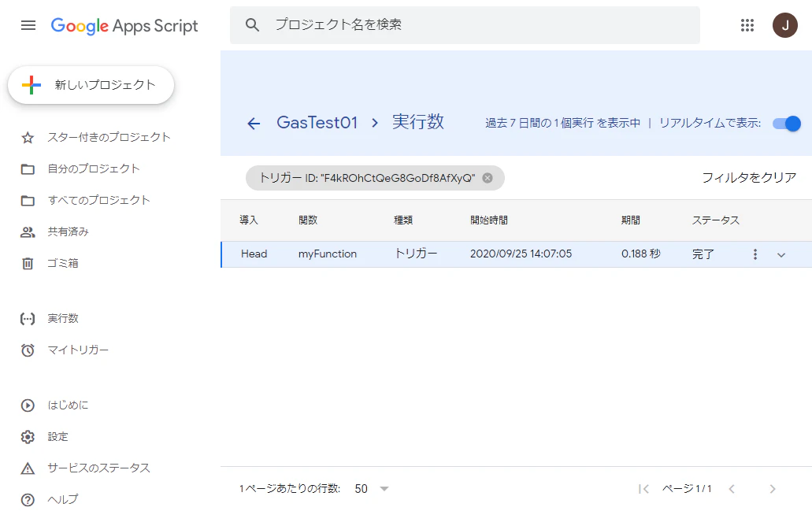Image resolution: width=812 pixels, height=511 pixels.
Task: Click the 過去 7 日間の 1 個実行 を表示中 text
Action: point(562,123)
